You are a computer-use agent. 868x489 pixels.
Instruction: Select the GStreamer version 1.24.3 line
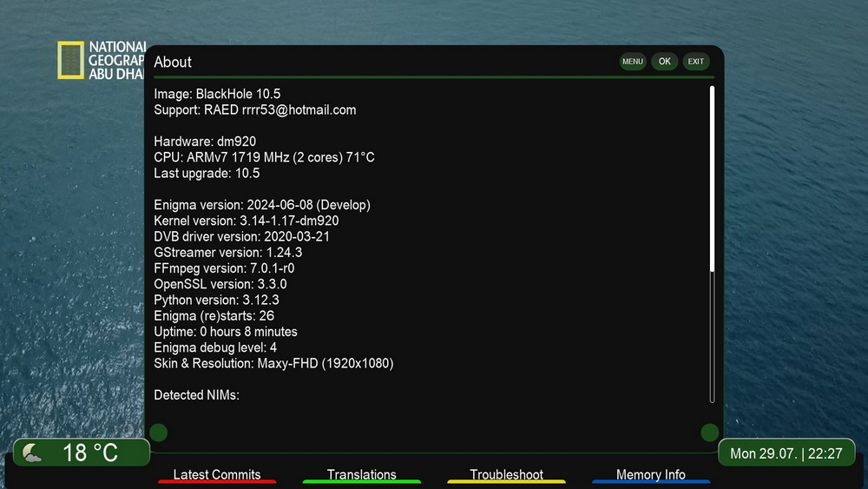(228, 253)
